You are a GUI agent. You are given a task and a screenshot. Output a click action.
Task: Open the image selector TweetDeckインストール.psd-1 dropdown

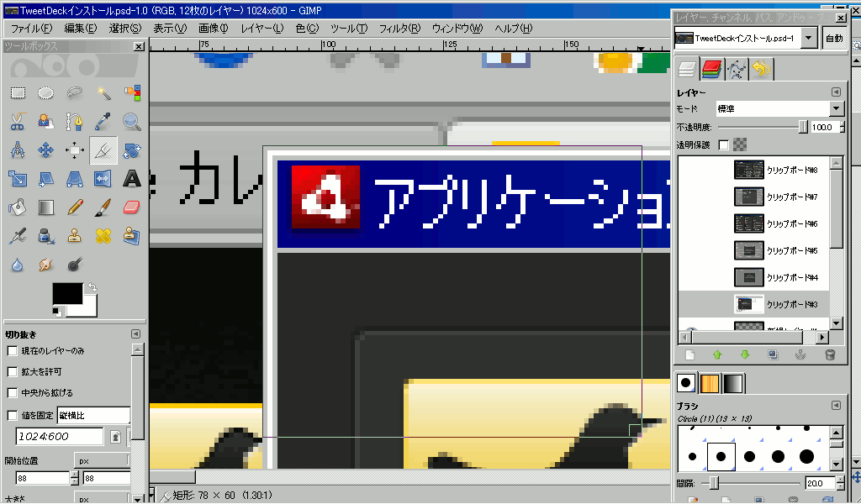745,38
